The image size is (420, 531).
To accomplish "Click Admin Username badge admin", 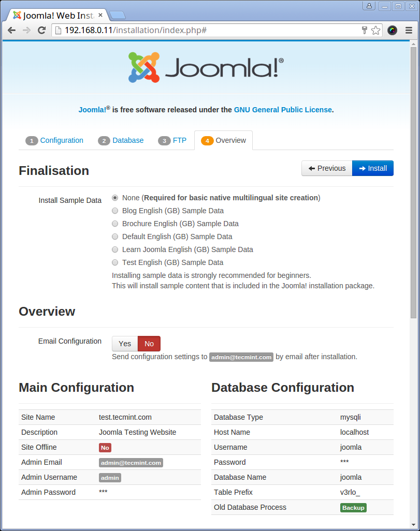I will click(110, 478).
